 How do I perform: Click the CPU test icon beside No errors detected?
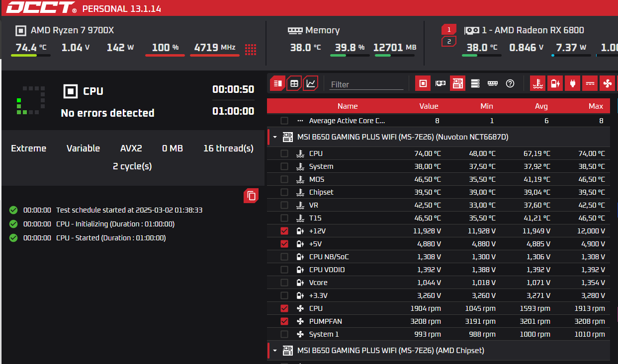point(71,91)
